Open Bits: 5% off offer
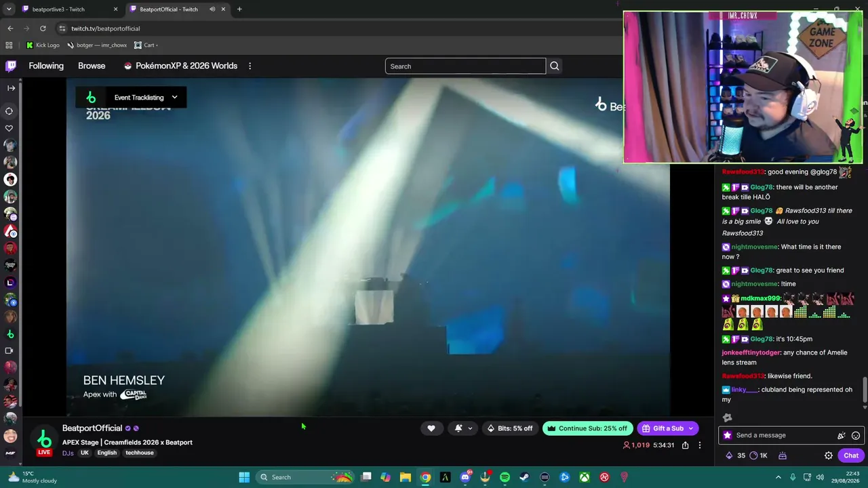This screenshot has height=488, width=868. coord(510,428)
